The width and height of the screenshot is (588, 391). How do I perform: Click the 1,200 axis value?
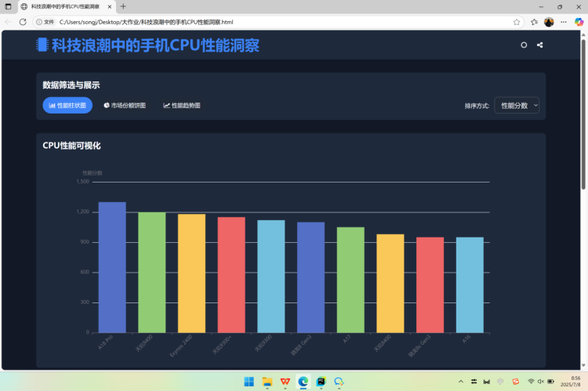[83, 212]
